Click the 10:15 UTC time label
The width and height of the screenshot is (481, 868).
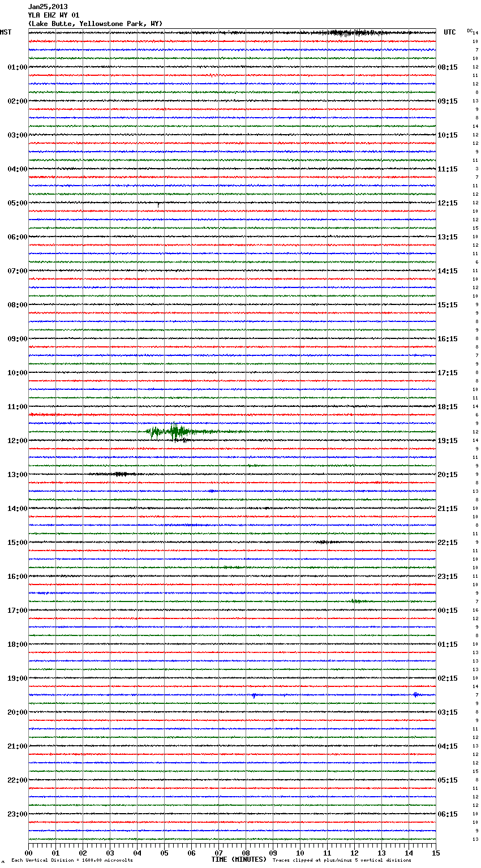pyautogui.click(x=448, y=135)
